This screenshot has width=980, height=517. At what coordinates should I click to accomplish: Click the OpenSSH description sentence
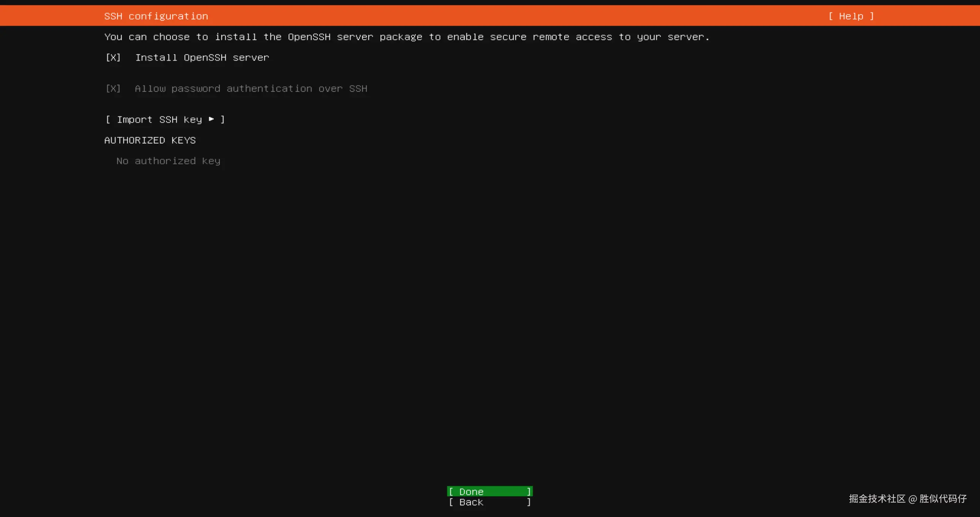(407, 37)
